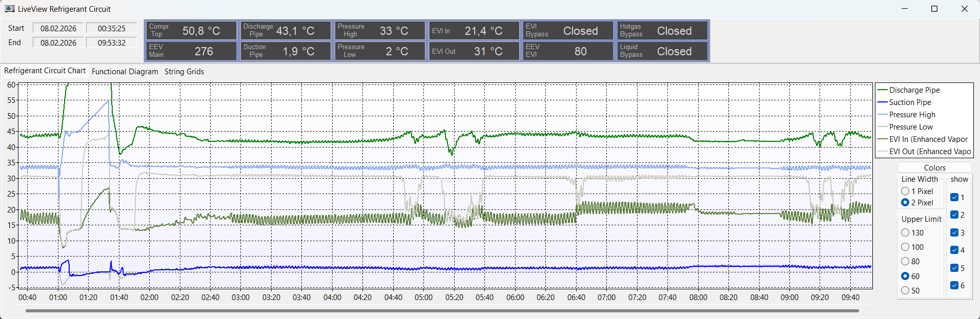Switch to the Functional Diagram tab
This screenshot has height=319, width=980.
[125, 72]
